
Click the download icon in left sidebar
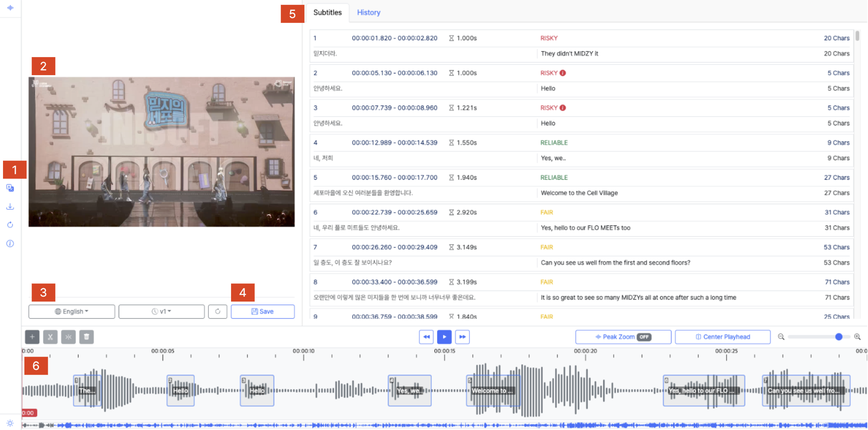10,207
